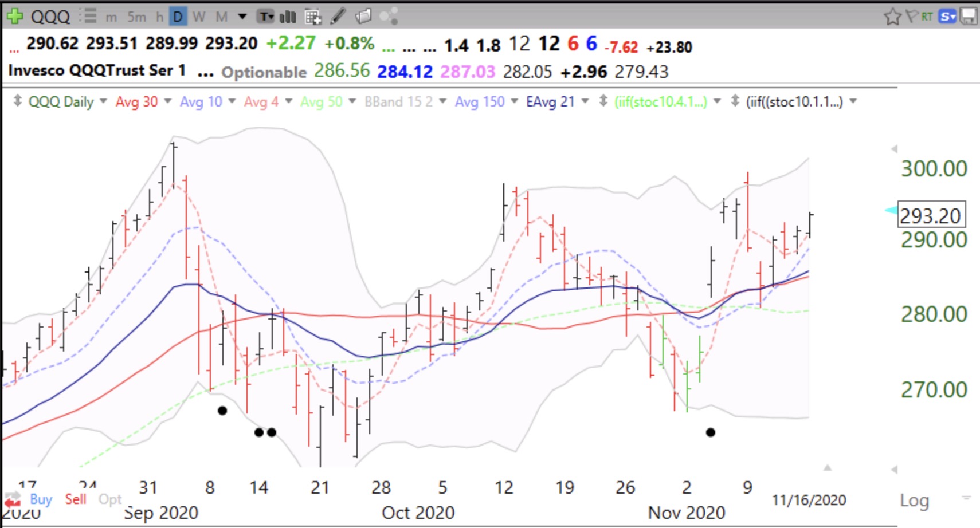Click the EAvg 21 indicator label
The height and width of the screenshot is (528, 980).
(550, 101)
